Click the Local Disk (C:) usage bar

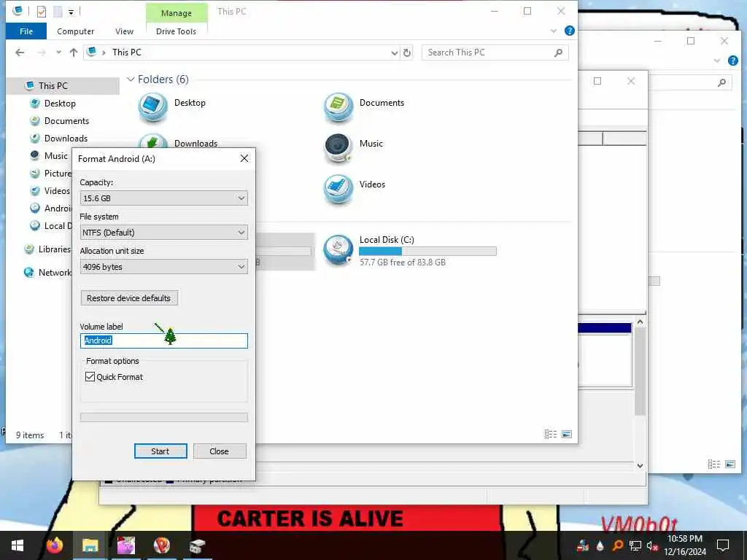(x=427, y=251)
